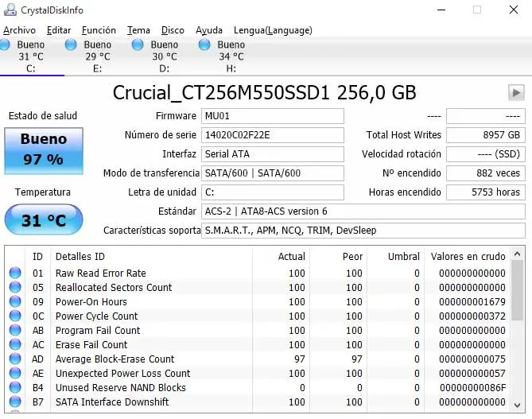Click the Interfaz field Serial ATA
The height and width of the screenshot is (419, 532).
(x=273, y=154)
